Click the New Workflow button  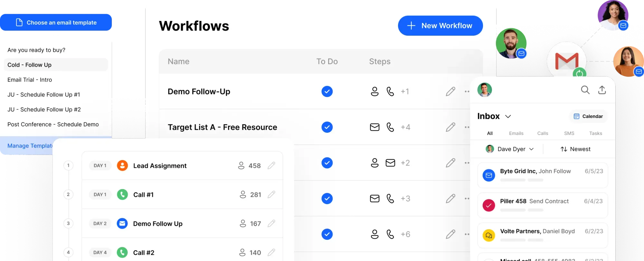coord(440,25)
